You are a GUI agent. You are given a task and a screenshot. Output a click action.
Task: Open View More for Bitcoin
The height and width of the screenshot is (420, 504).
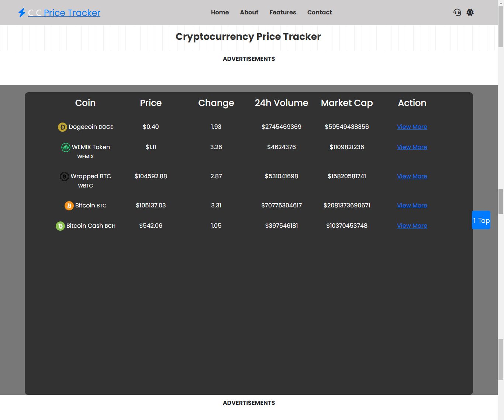(x=412, y=205)
